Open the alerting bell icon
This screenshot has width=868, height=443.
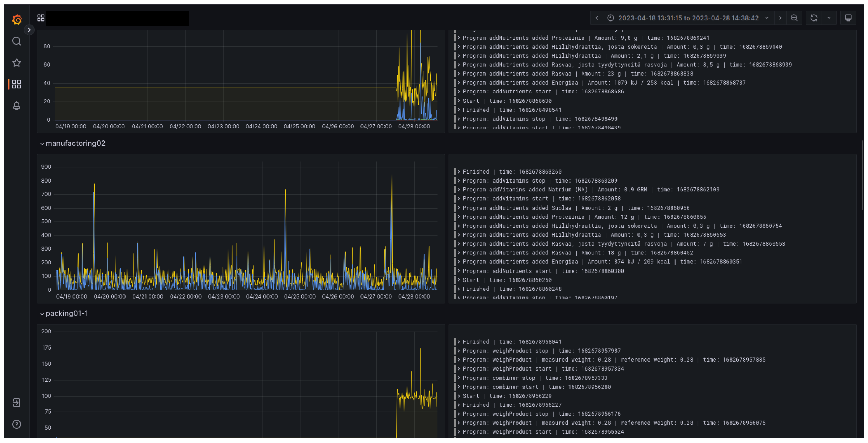[17, 106]
